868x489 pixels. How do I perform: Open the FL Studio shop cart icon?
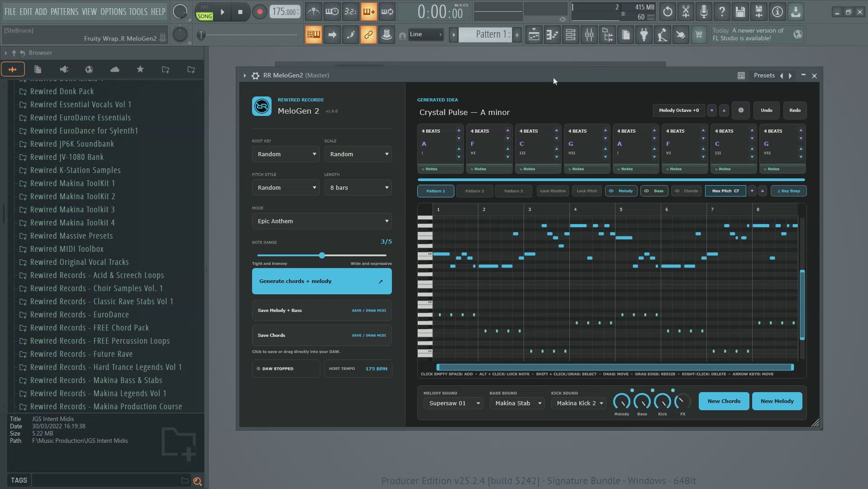tap(699, 34)
